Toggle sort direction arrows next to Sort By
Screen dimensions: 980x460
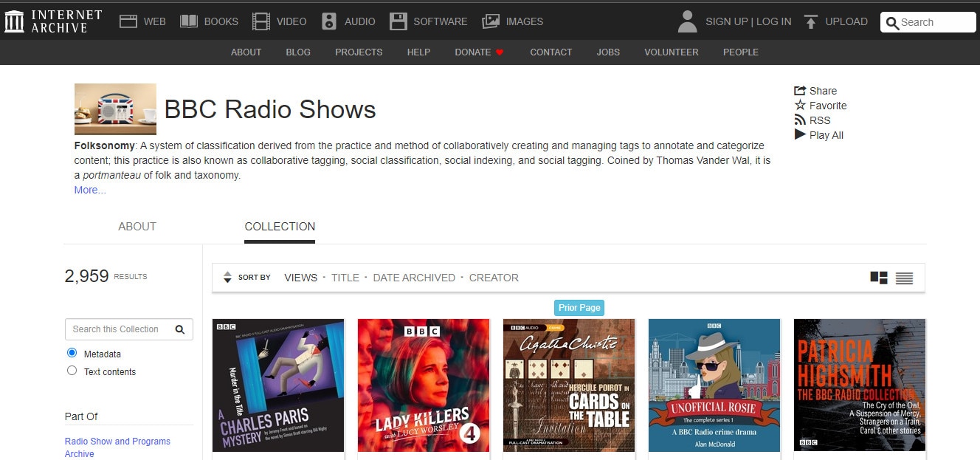click(227, 278)
